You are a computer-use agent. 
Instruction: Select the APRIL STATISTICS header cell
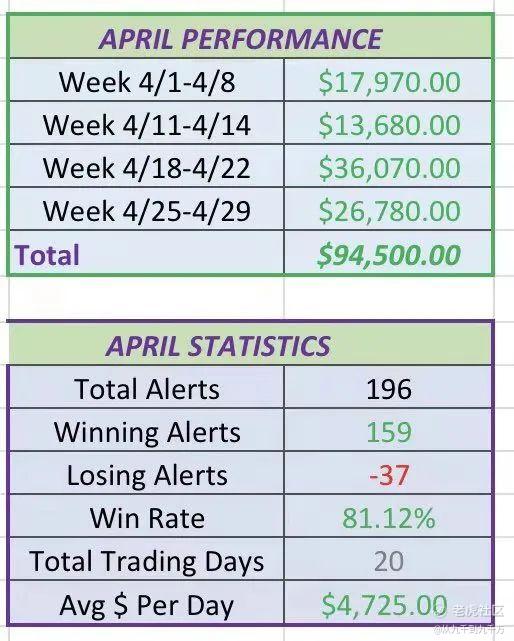250,344
